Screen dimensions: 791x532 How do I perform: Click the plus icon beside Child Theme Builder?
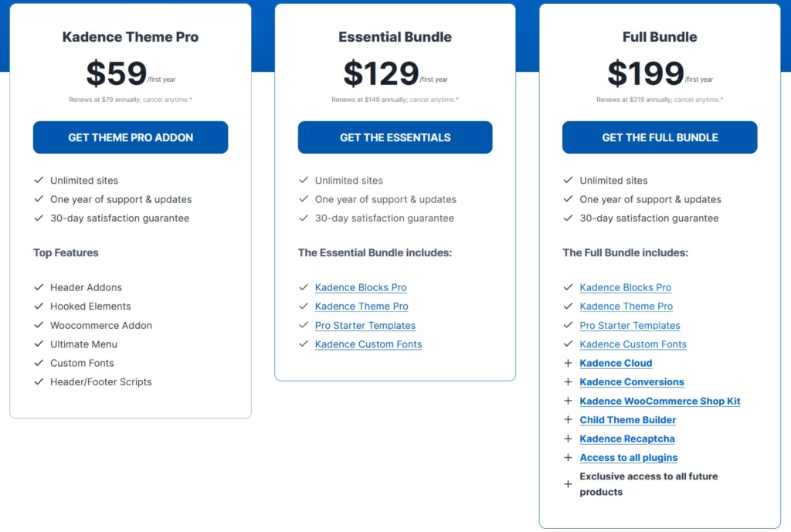point(568,419)
